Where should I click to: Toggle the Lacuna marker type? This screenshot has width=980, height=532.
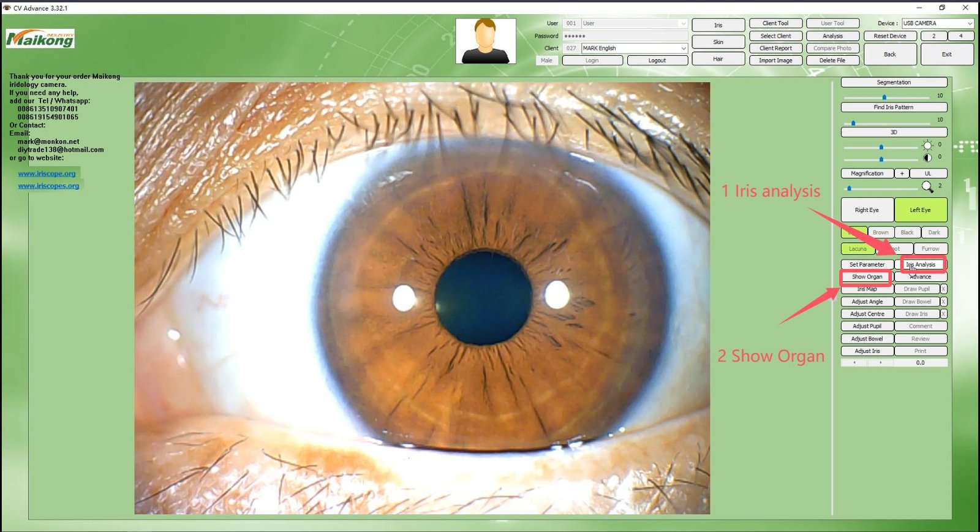tap(858, 249)
